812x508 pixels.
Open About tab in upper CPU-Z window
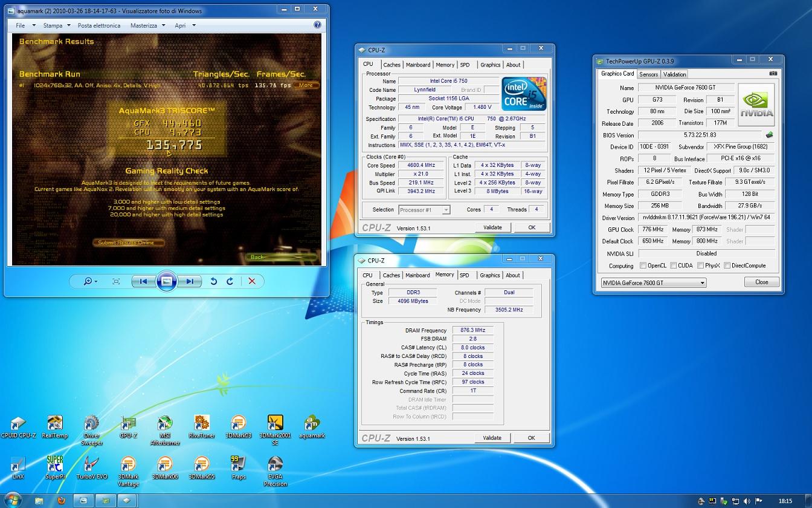pos(513,65)
